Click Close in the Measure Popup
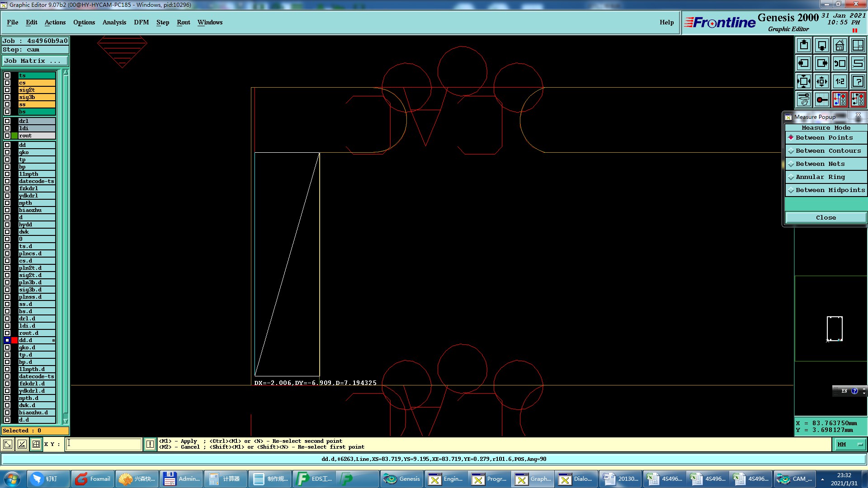The image size is (868, 488). (826, 218)
